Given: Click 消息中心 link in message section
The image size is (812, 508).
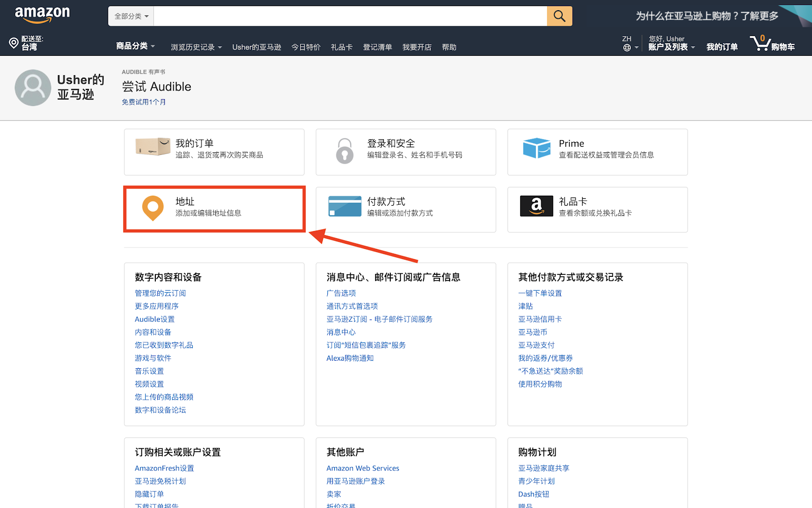Looking at the screenshot, I should pos(341,332).
